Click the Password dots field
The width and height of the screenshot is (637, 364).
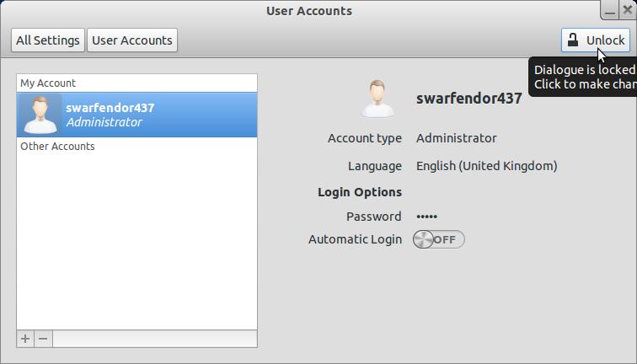(x=426, y=217)
